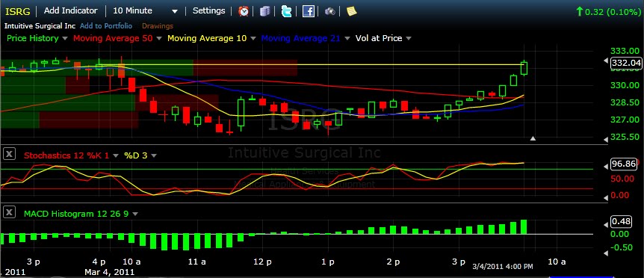Click the 327.00 price axis label
This screenshot has width=644, height=278.
(625, 120)
